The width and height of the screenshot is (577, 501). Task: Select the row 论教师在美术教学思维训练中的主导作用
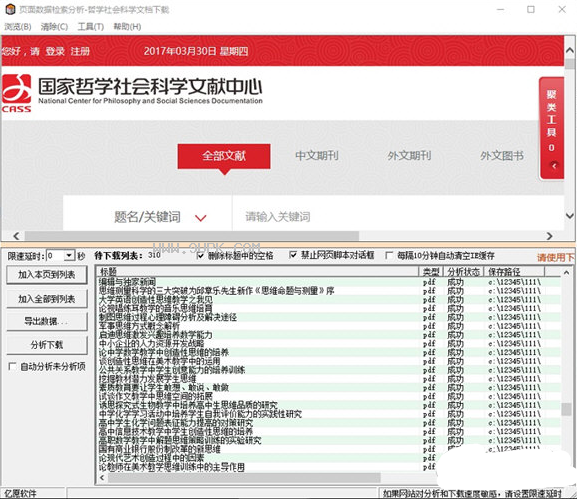[329, 467]
